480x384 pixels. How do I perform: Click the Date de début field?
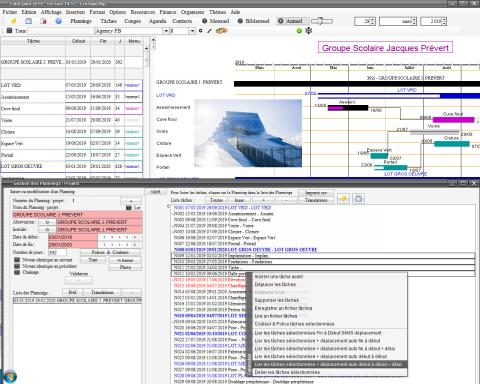point(73,237)
